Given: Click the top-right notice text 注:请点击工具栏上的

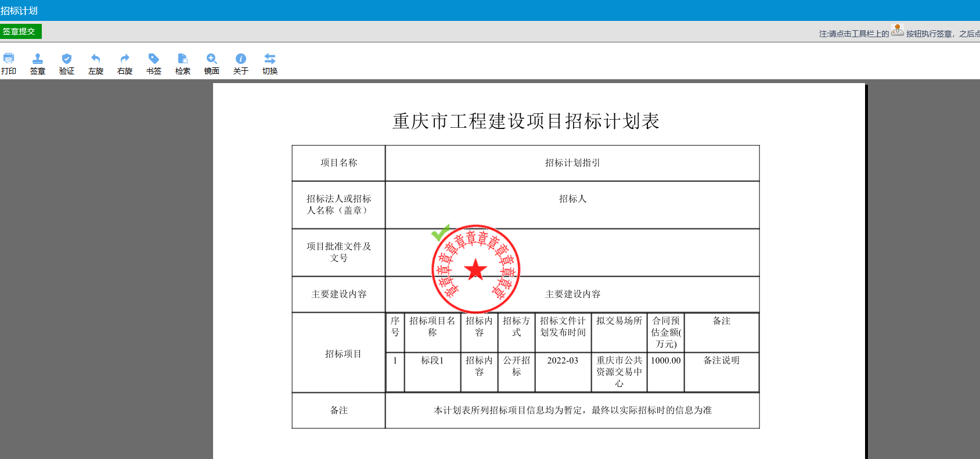Looking at the screenshot, I should (x=854, y=34).
